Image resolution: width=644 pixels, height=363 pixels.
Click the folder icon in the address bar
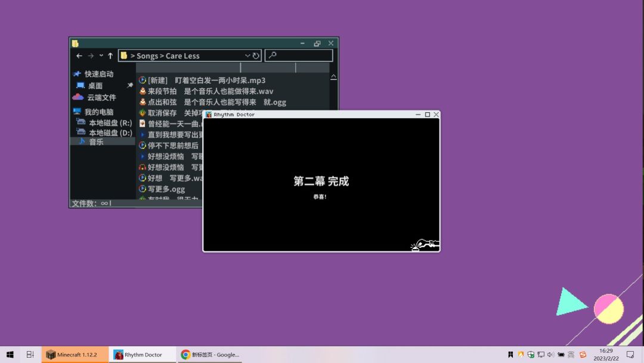click(124, 56)
